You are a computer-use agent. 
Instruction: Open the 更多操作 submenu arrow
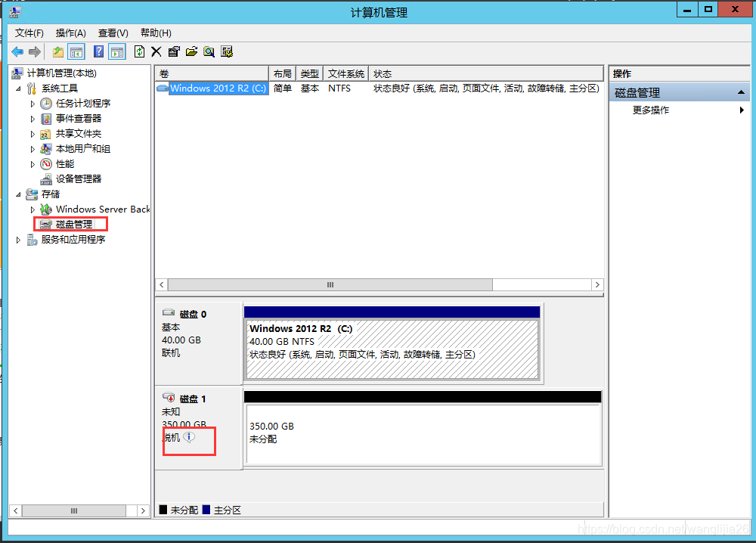pyautogui.click(x=742, y=110)
